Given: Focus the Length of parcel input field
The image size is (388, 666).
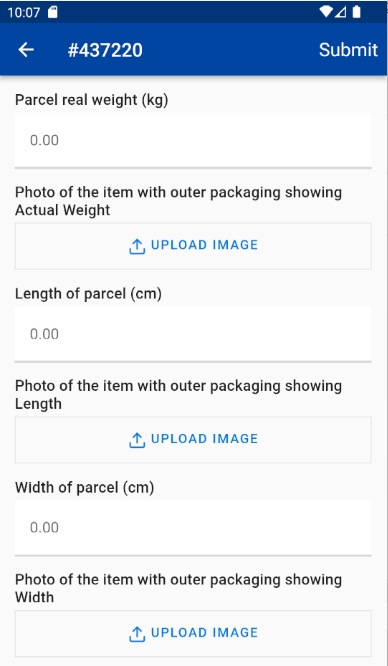Looking at the screenshot, I should click(193, 334).
